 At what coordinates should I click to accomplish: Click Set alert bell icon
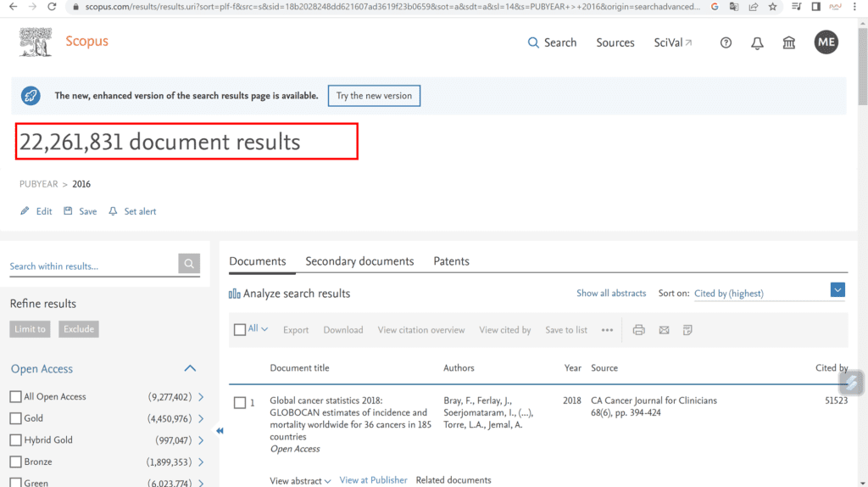[x=113, y=211]
